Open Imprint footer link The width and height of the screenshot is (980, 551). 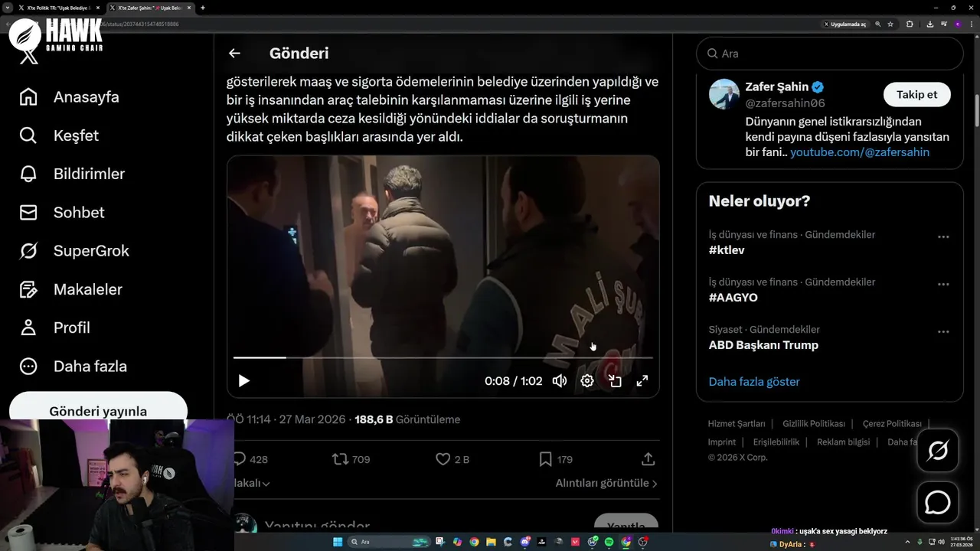(x=722, y=442)
